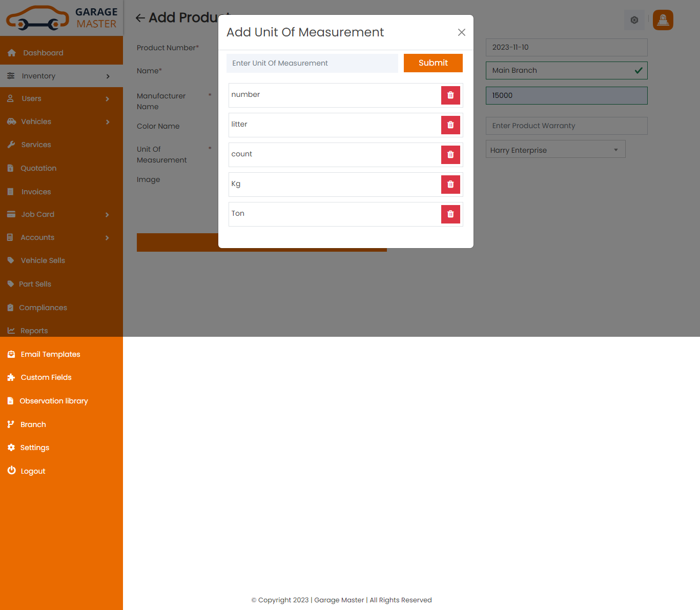Image resolution: width=700 pixels, height=610 pixels.
Task: Open Settings from the sidebar
Action: (x=34, y=448)
